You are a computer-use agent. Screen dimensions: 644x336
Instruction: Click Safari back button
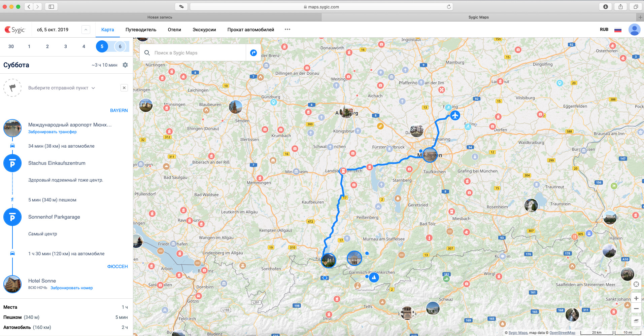point(29,7)
